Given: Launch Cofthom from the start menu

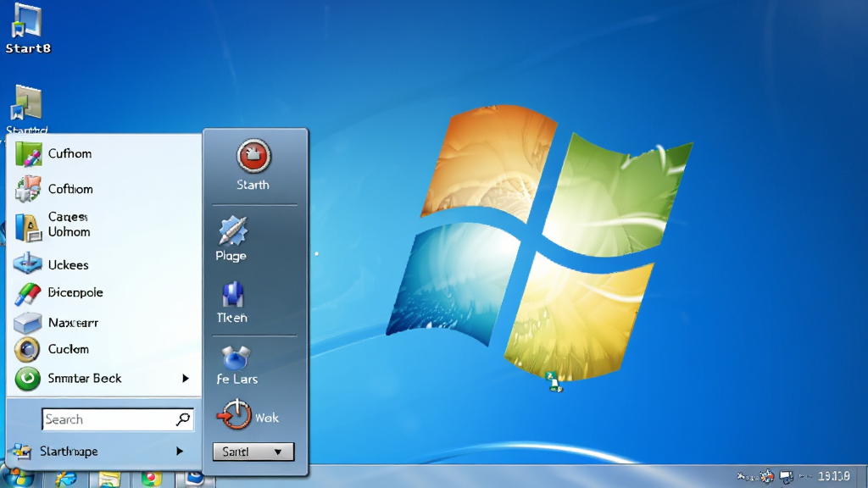Looking at the screenshot, I should click(104, 189).
